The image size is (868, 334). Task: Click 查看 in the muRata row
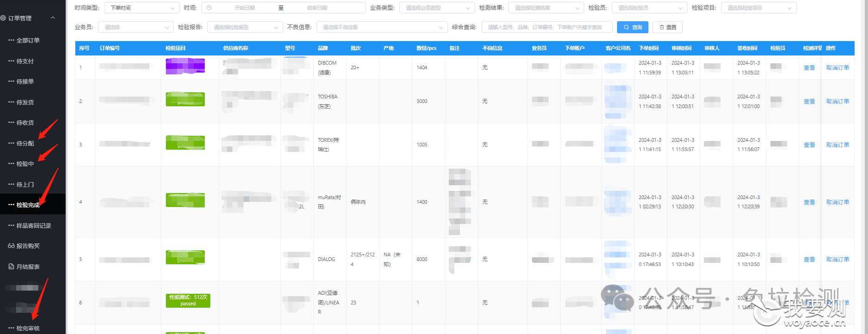click(809, 202)
